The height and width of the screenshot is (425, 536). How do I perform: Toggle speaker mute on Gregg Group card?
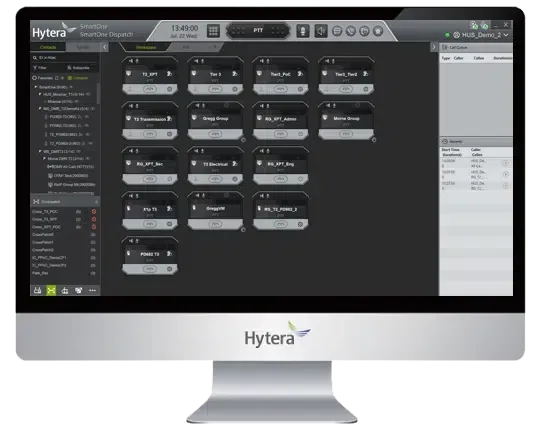(197, 106)
